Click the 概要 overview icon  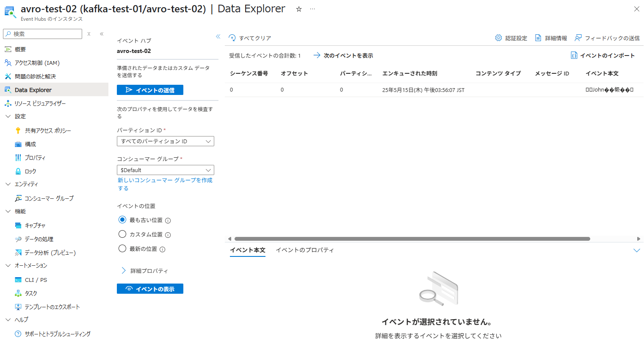point(8,49)
